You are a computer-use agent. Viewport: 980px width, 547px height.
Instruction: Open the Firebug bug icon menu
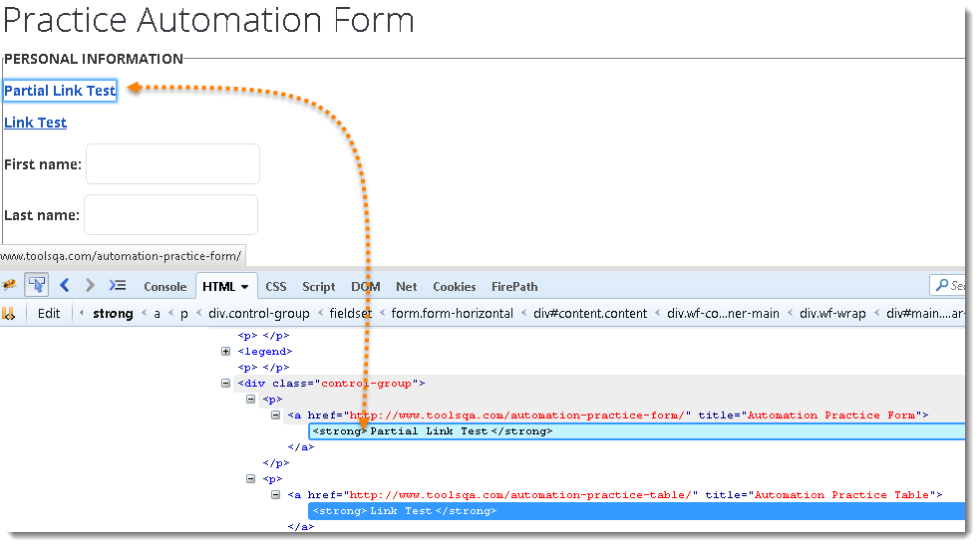pos(9,285)
